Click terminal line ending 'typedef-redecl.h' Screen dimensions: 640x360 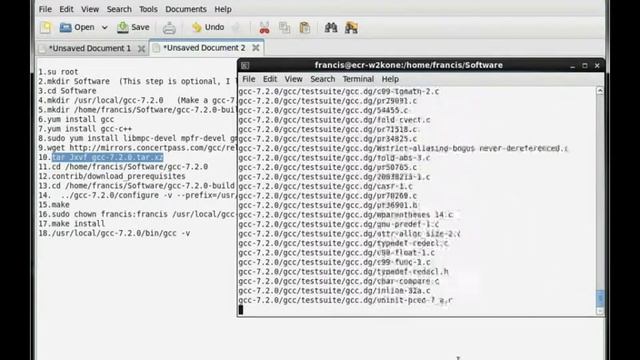pos(343,271)
